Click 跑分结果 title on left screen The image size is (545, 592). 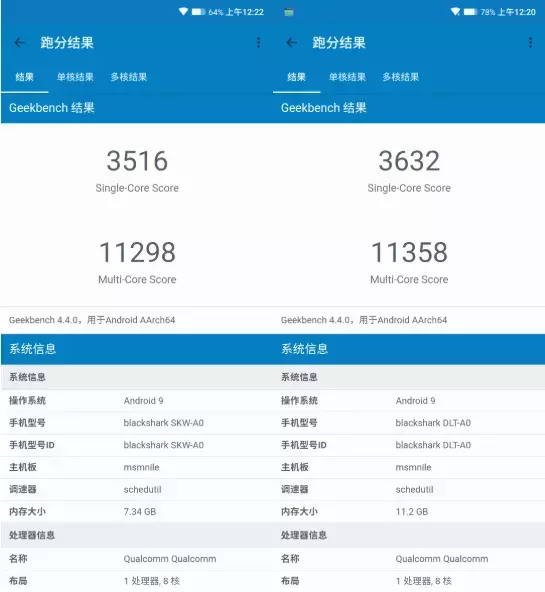coord(67,43)
